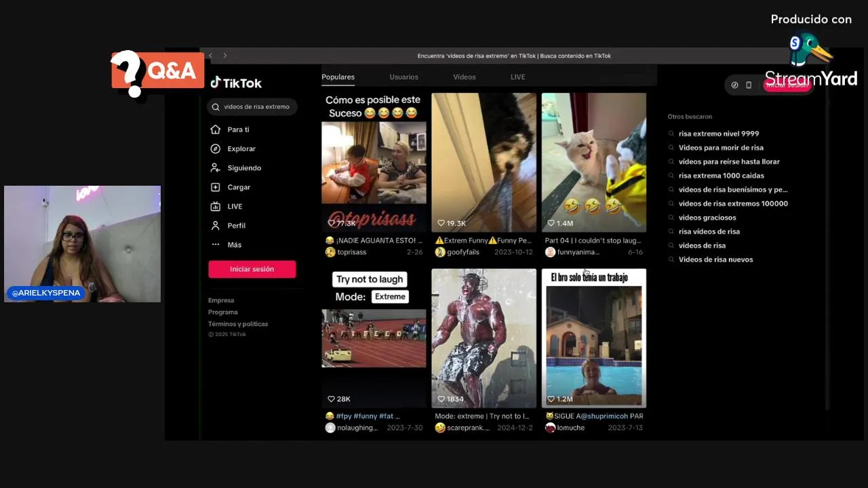Open the Programa footer link
Screen dimensions: 868x488
pyautogui.click(x=223, y=312)
